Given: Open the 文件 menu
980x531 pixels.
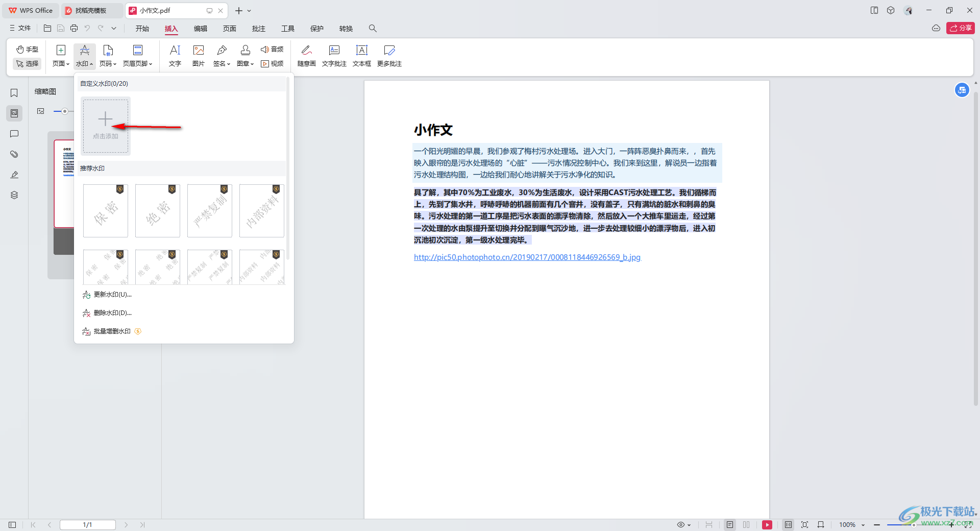Looking at the screenshot, I should pyautogui.click(x=20, y=28).
